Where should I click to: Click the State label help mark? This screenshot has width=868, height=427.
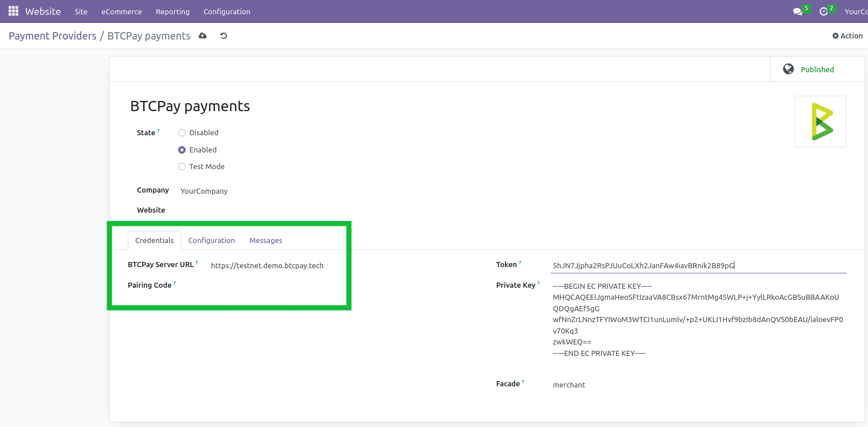pos(159,131)
